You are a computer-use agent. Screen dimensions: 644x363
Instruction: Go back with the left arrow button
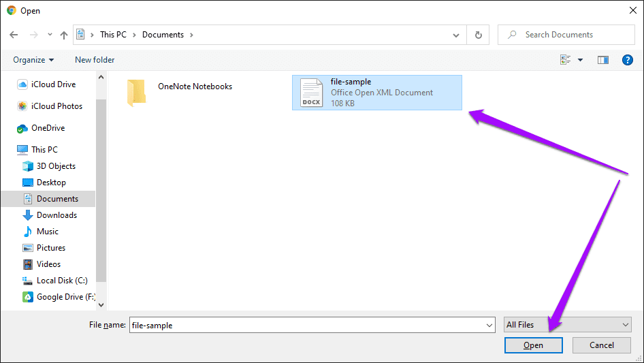14,35
